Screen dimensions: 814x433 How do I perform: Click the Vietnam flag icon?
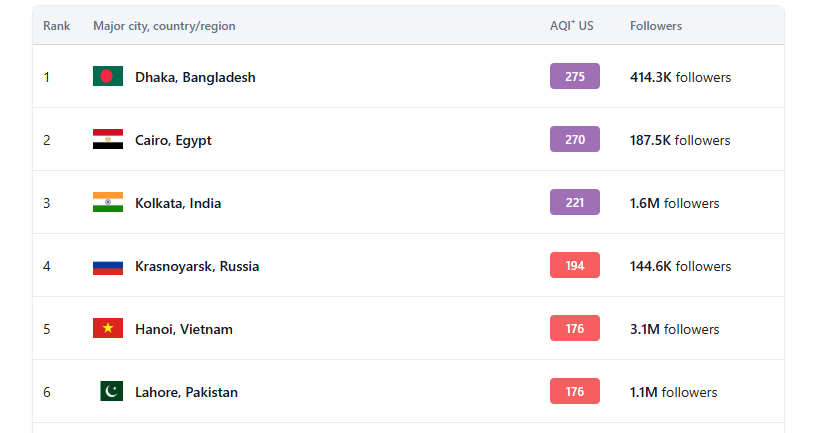(107, 329)
